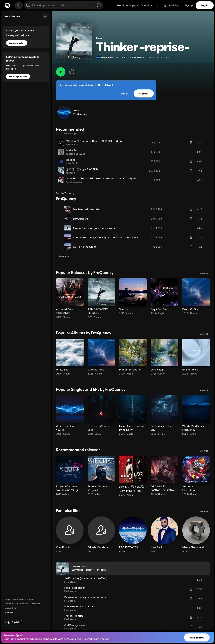Click the Spotify logo icon

[8, 5]
